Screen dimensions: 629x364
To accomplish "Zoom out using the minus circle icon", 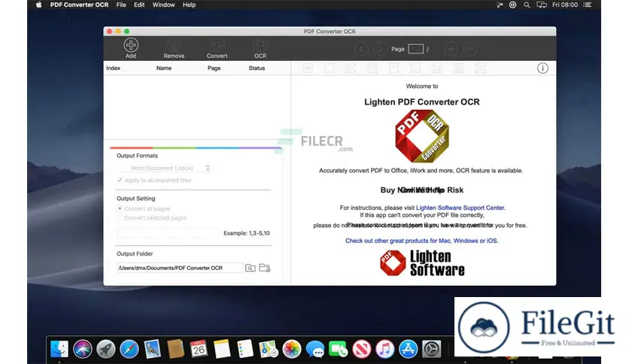I will [x=470, y=49].
